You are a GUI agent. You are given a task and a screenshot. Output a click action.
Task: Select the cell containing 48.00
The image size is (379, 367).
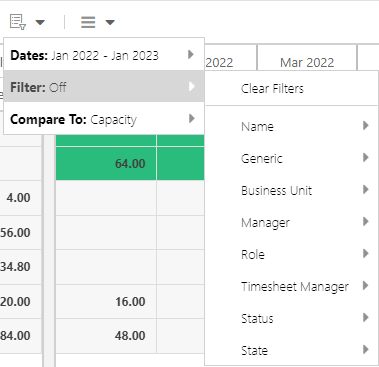tap(106, 335)
